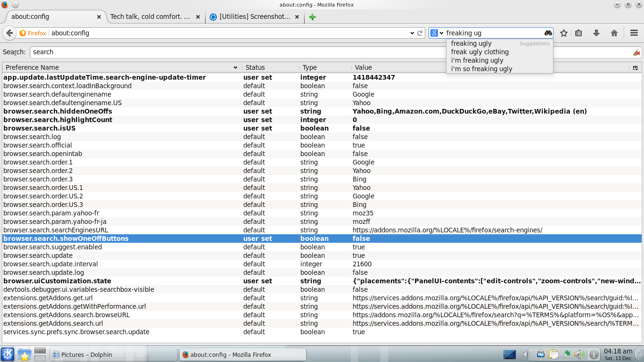Select browser.search.hiddenOneOffs preference row
Viewport: 644px width, 362px height.
(322, 111)
